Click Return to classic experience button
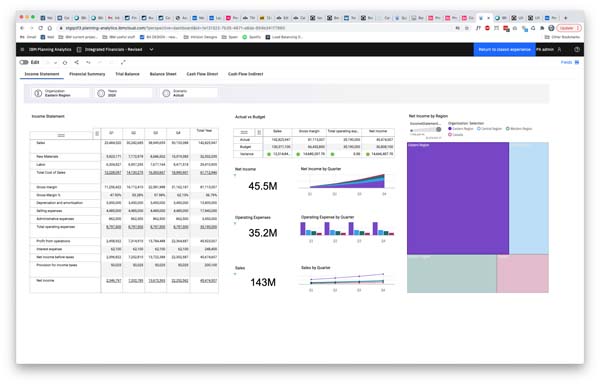This screenshot has height=385, width=600. click(x=504, y=49)
